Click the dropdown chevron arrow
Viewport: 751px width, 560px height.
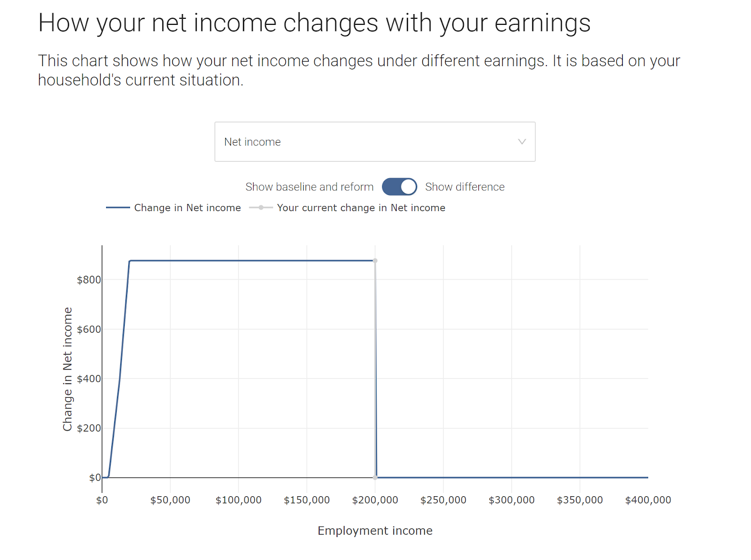[x=521, y=142]
